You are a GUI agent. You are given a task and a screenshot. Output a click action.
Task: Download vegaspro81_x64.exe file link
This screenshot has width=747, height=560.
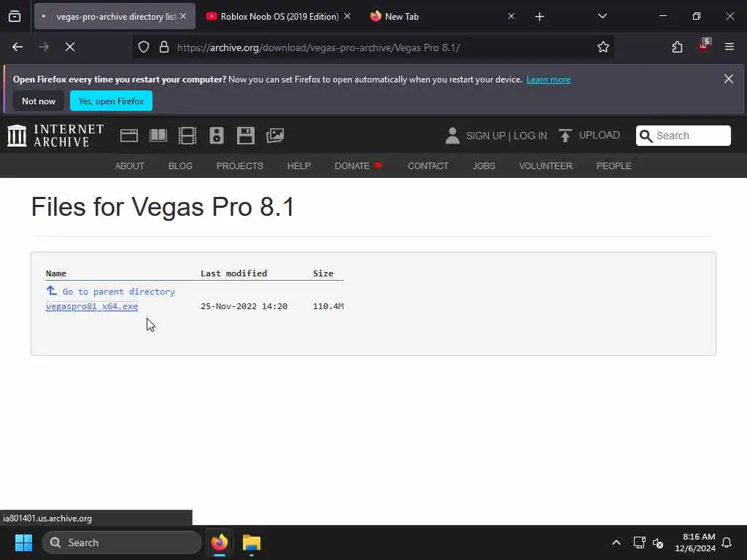point(92,306)
